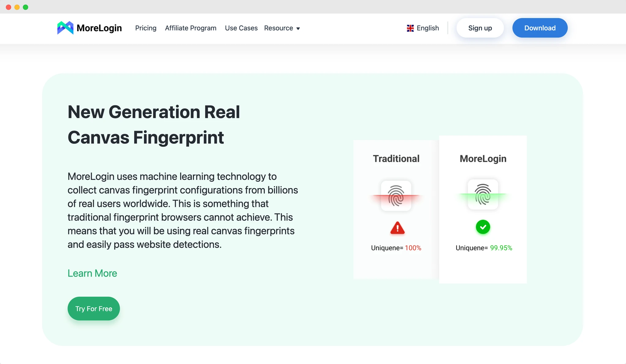Screen dimensions: 626x364
Task: Click the MoreLogin fingerprint icon
Action: tap(483, 195)
